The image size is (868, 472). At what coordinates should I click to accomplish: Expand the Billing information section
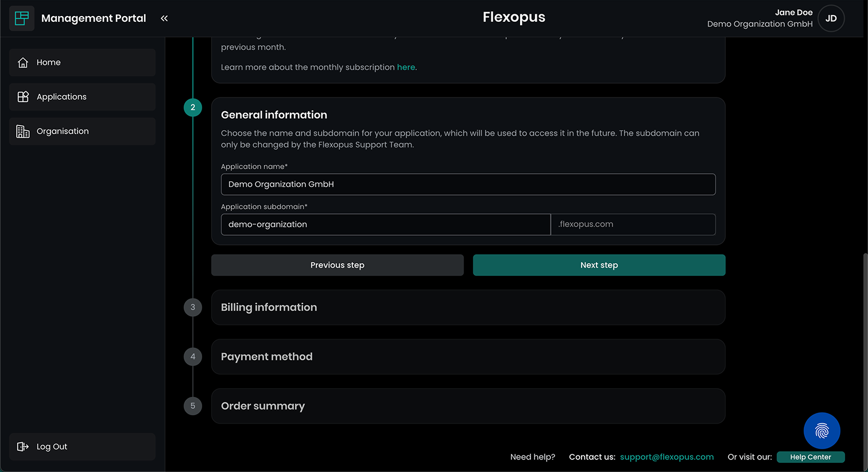tap(468, 307)
